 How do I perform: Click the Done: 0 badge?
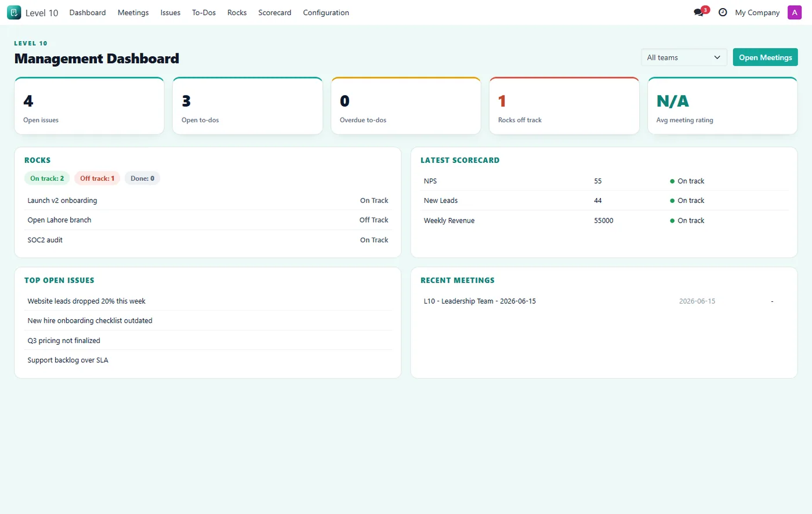pyautogui.click(x=142, y=178)
